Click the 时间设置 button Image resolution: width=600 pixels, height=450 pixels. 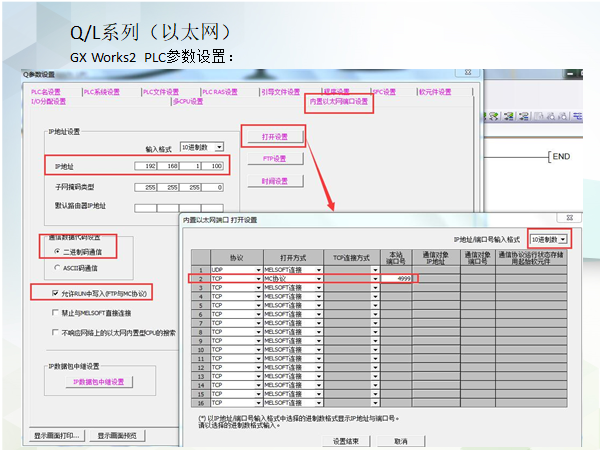[275, 181]
